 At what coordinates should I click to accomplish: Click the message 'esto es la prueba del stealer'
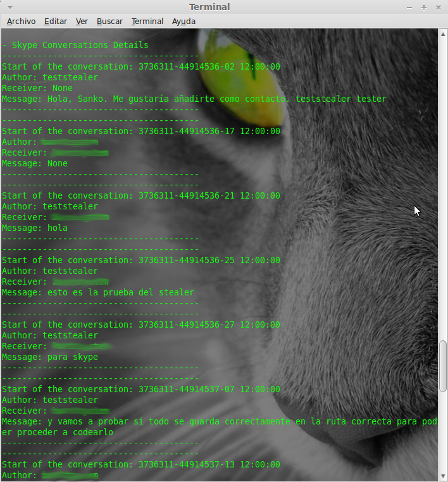tap(120, 293)
